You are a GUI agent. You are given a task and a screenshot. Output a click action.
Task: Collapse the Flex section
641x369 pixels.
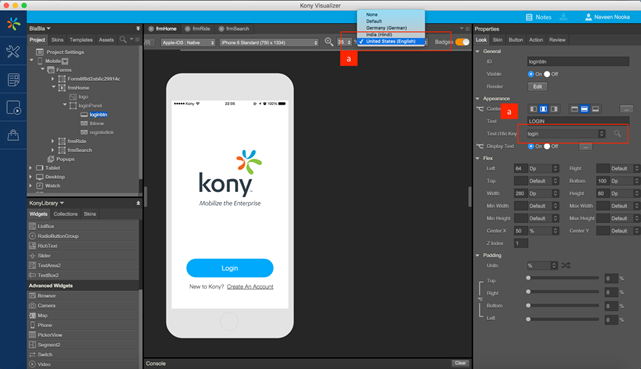tap(477, 158)
